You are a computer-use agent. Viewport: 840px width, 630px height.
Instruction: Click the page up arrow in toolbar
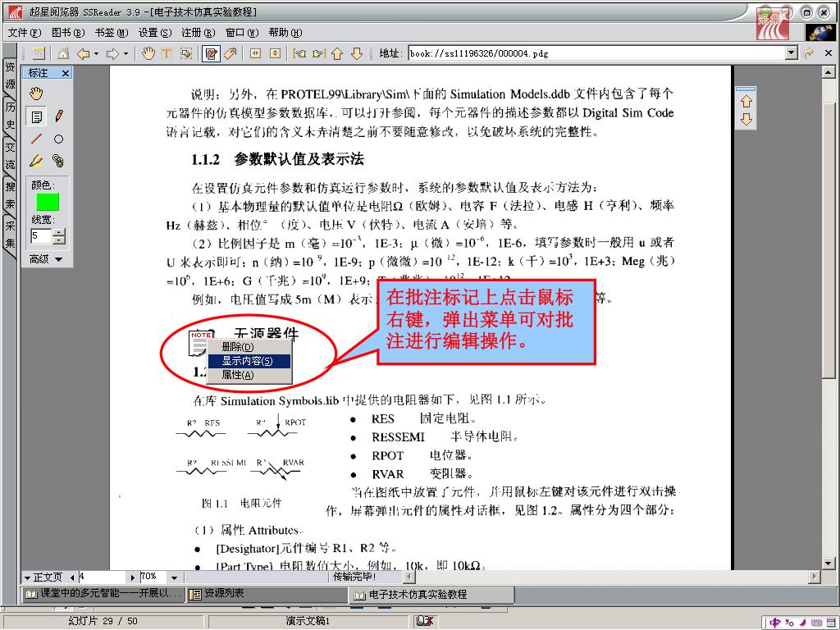pos(337,53)
